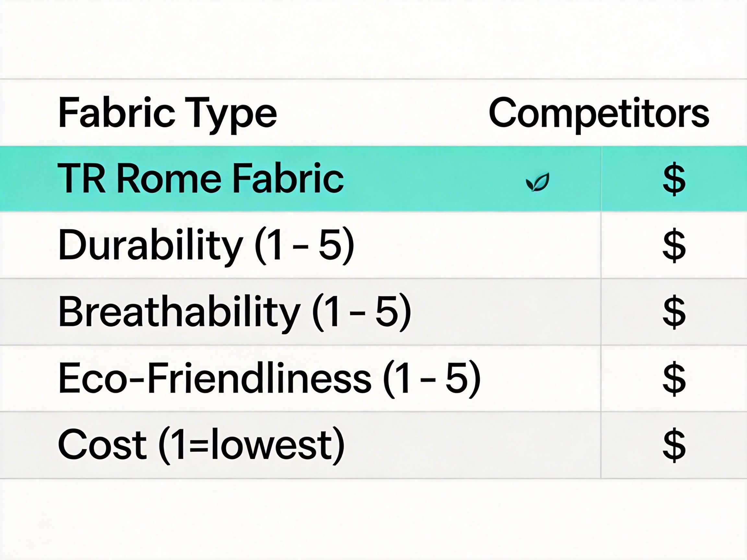Click the dollar sign in Cost row
Image resolution: width=747 pixels, height=560 pixels.
tap(674, 445)
